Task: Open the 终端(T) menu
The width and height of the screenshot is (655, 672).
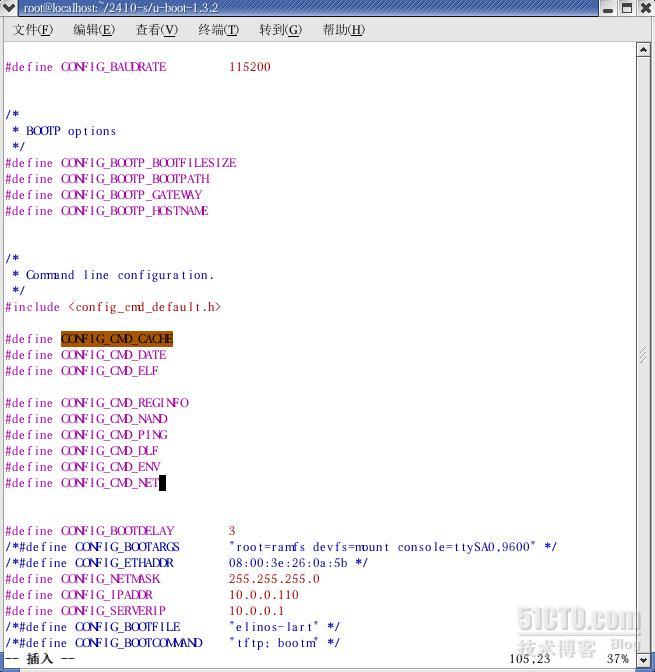Action: coord(219,30)
